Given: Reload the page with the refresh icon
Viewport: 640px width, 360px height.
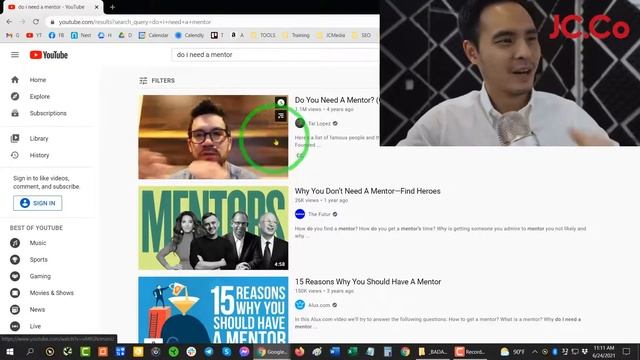Looking at the screenshot, I should click(x=36, y=22).
